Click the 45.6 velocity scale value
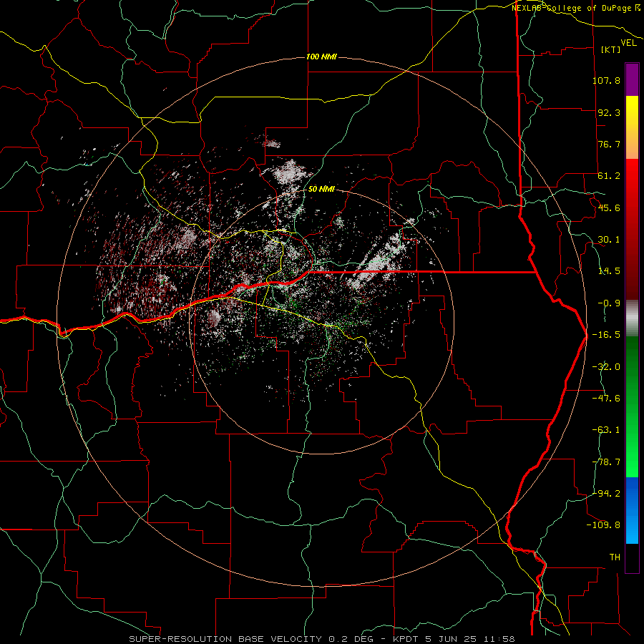644x644 pixels. (609, 208)
